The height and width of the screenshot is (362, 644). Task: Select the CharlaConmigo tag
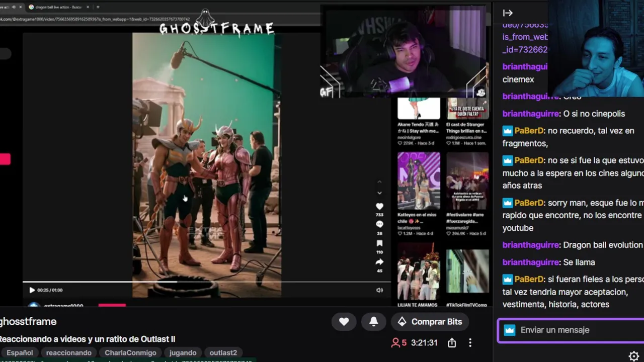point(131,353)
